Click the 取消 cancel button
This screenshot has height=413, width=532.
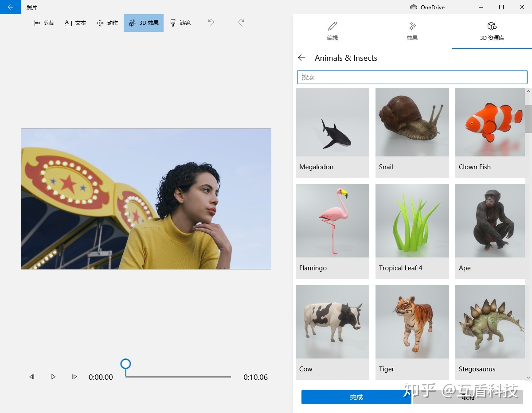coord(468,397)
